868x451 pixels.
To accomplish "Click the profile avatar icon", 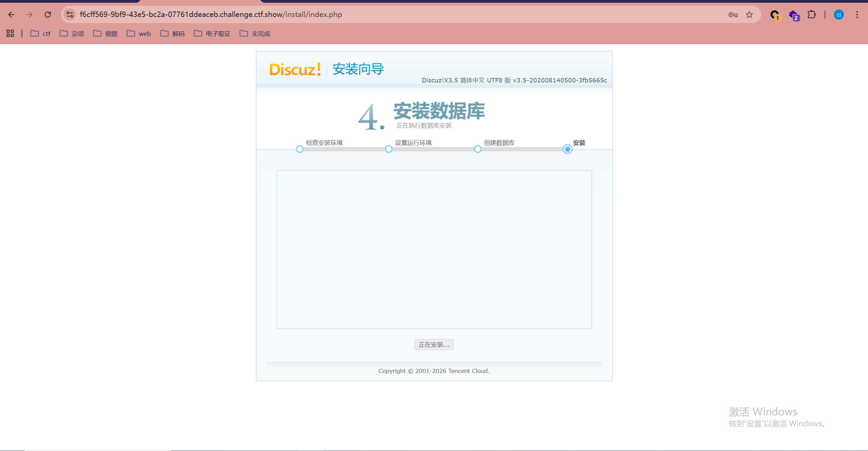I will tap(839, 15).
